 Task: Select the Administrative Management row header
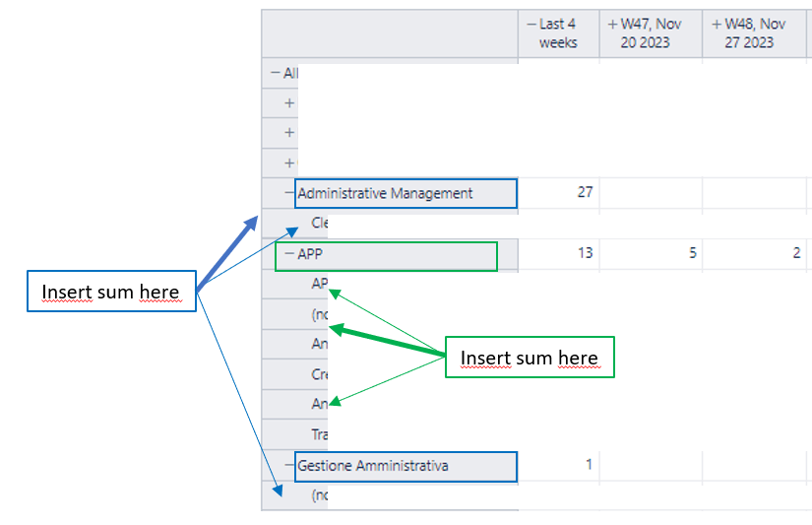[x=385, y=193]
